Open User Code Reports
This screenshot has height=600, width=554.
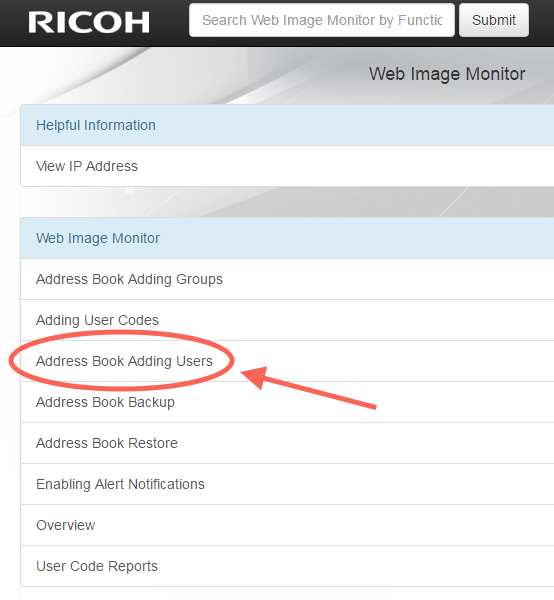287,566
